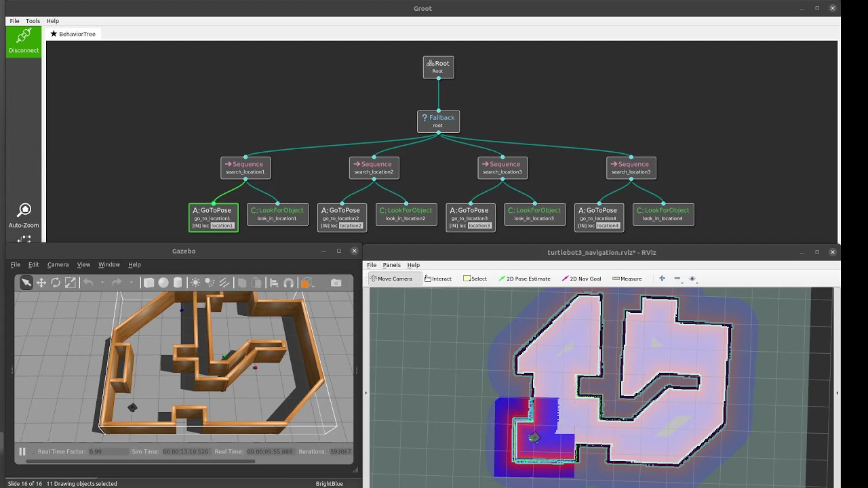Open the Gazebo File menu
The height and width of the screenshot is (488, 868).
[x=16, y=264]
